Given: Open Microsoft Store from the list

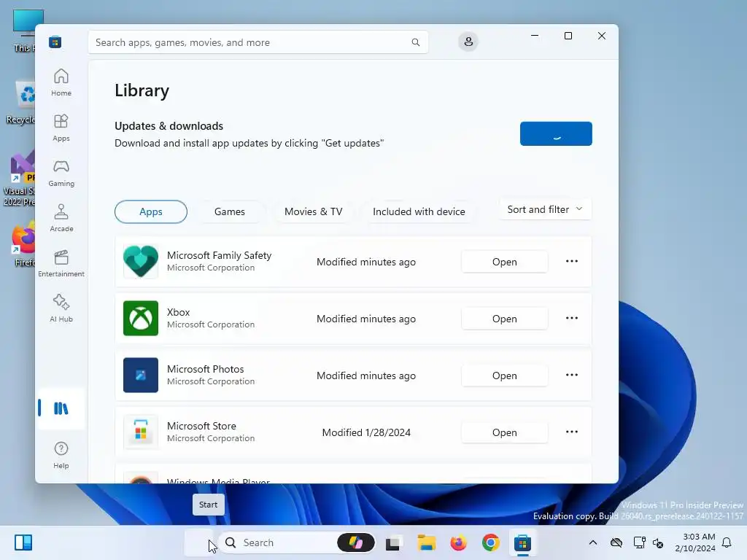Looking at the screenshot, I should pos(505,432).
